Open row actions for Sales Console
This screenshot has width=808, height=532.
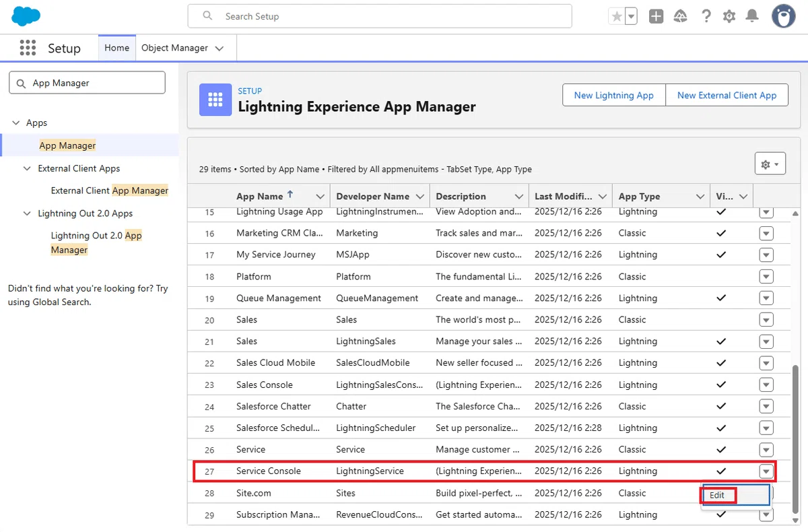tap(766, 385)
